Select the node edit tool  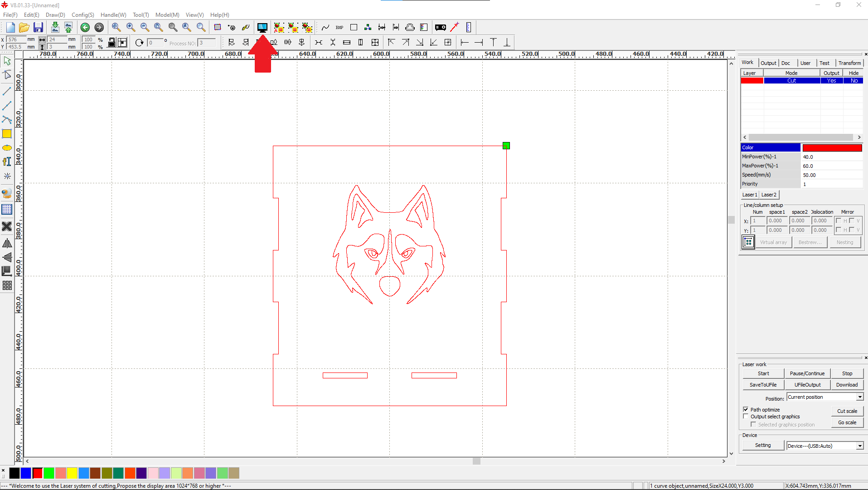coord(7,75)
